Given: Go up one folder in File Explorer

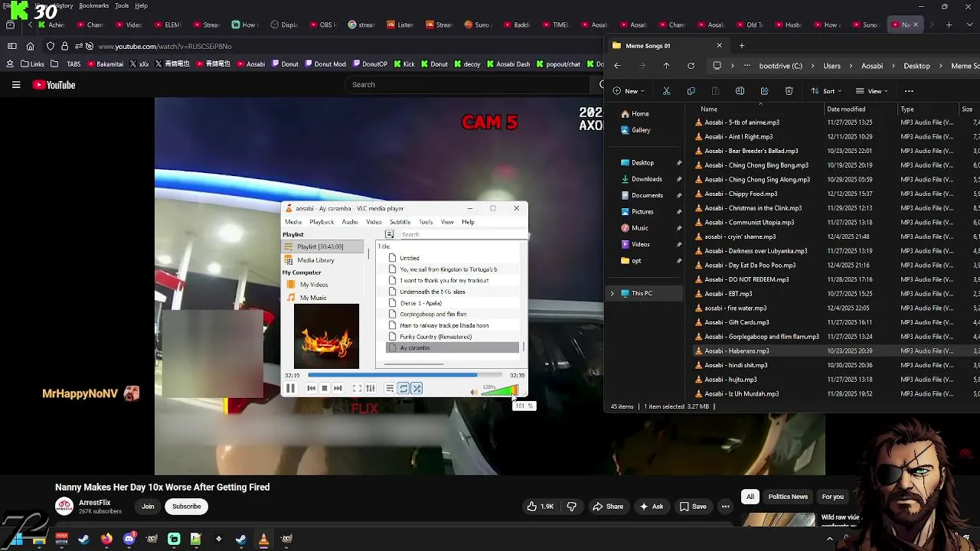Looking at the screenshot, I should (666, 66).
